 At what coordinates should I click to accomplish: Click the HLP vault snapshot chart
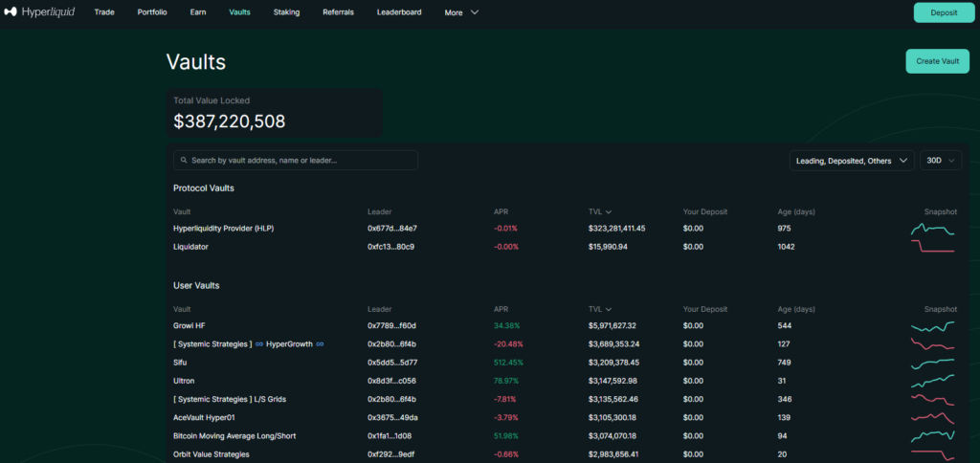(932, 229)
